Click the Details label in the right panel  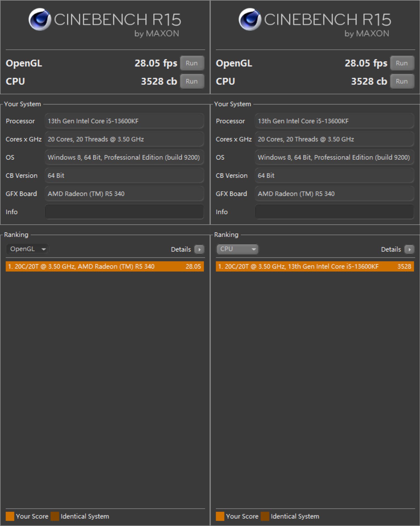pyautogui.click(x=391, y=249)
